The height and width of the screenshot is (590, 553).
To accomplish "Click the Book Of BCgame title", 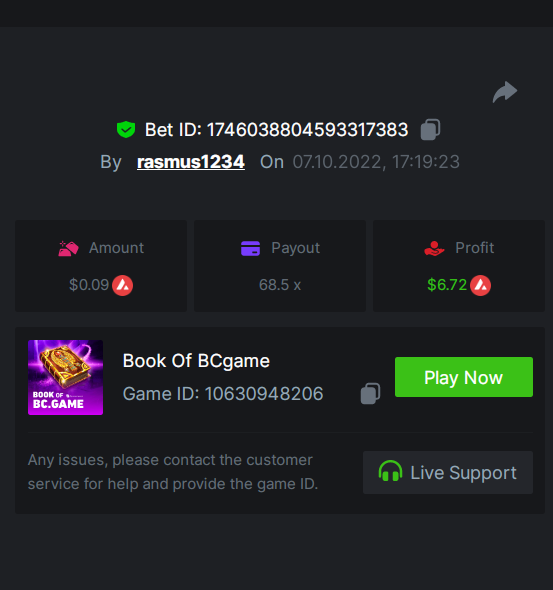I will (196, 361).
